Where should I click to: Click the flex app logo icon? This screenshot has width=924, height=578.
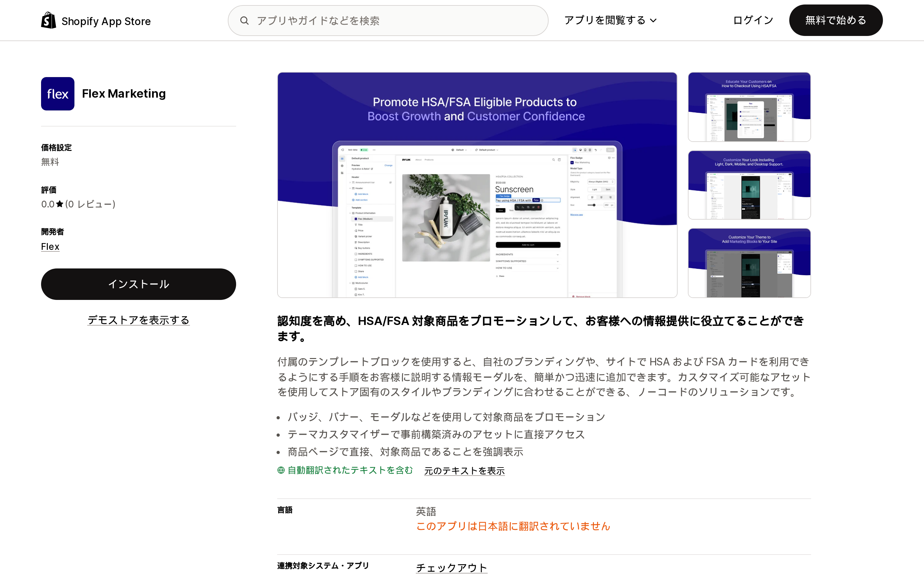(x=58, y=94)
